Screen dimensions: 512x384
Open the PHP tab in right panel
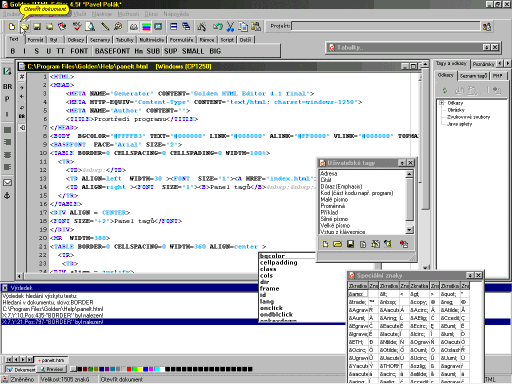(x=498, y=76)
